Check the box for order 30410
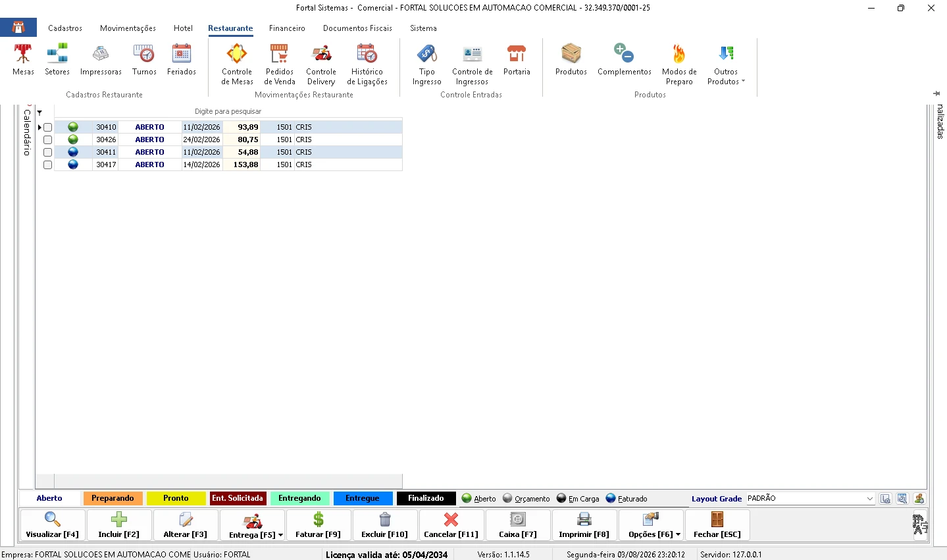947x560 pixels. point(47,127)
